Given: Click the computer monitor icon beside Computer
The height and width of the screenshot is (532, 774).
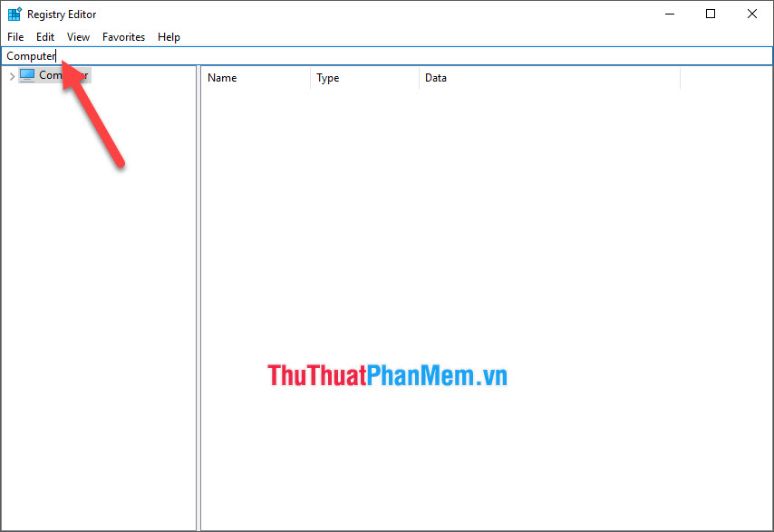Looking at the screenshot, I should tap(26, 74).
